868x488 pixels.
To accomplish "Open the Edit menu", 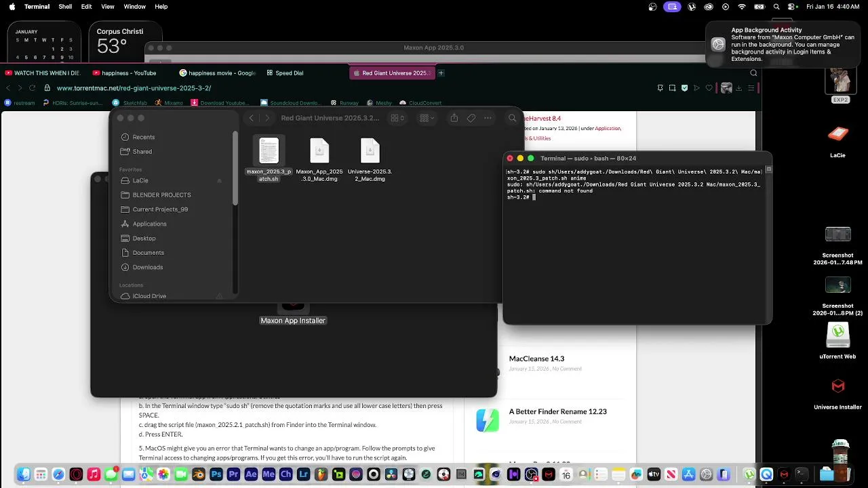I will tap(87, 7).
